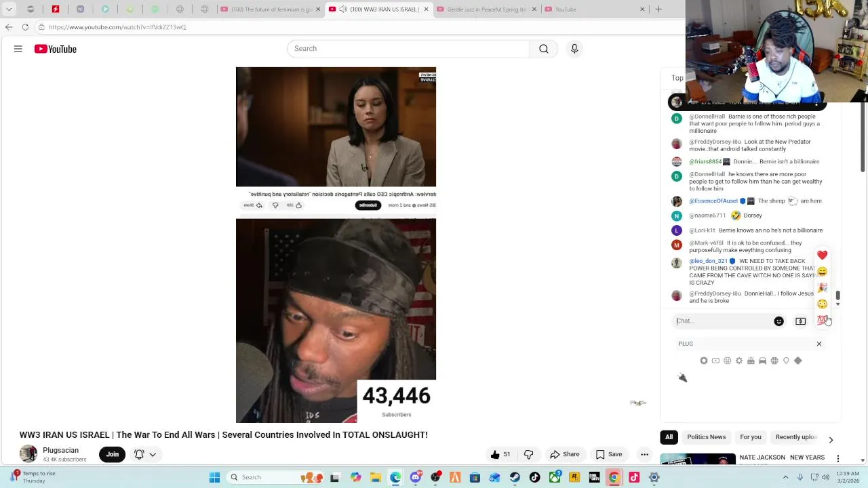Go to the YouTube home logo
868x488 pixels.
[x=56, y=49]
